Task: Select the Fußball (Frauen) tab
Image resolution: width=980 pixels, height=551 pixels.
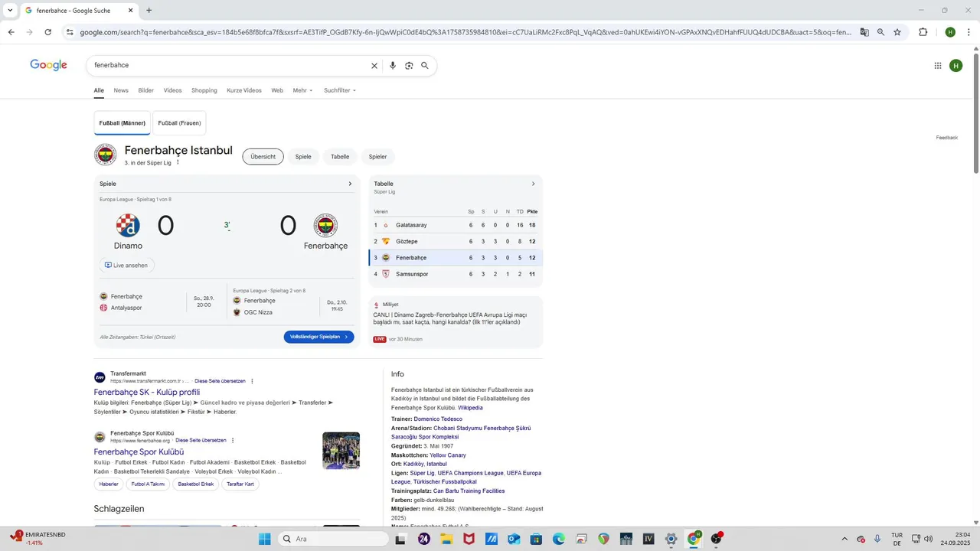Action: [179, 123]
